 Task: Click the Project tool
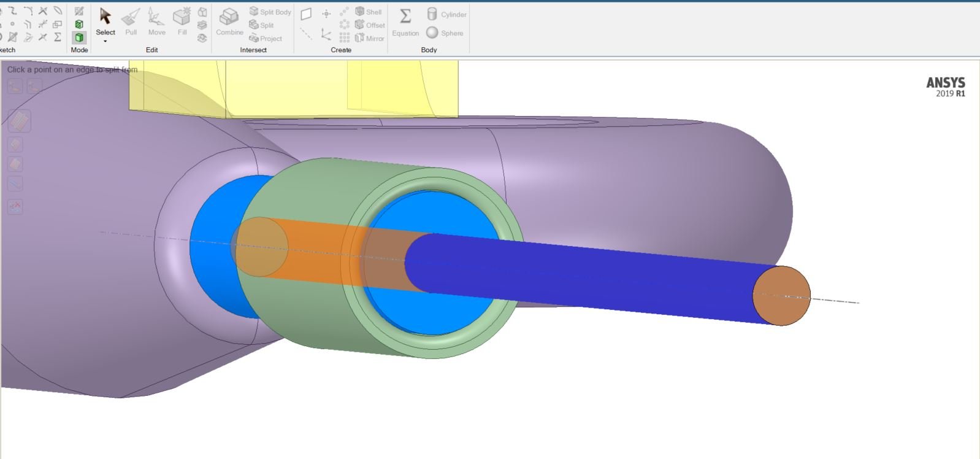[x=266, y=38]
